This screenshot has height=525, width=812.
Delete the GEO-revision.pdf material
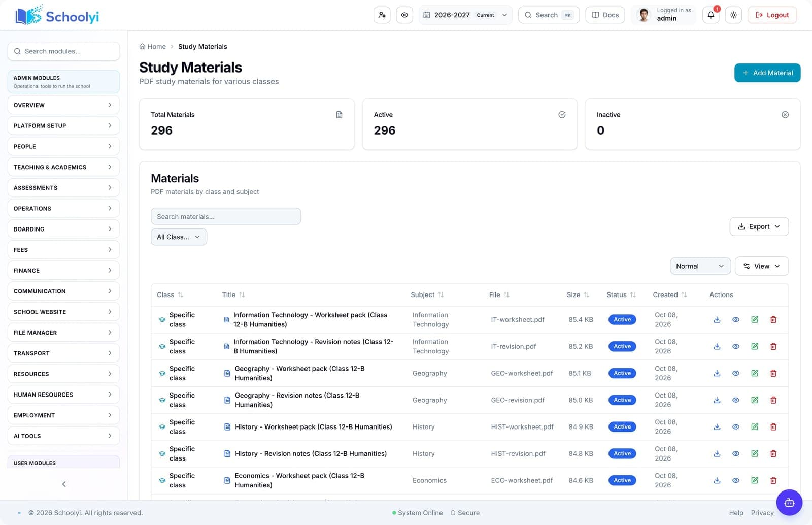[x=773, y=400]
